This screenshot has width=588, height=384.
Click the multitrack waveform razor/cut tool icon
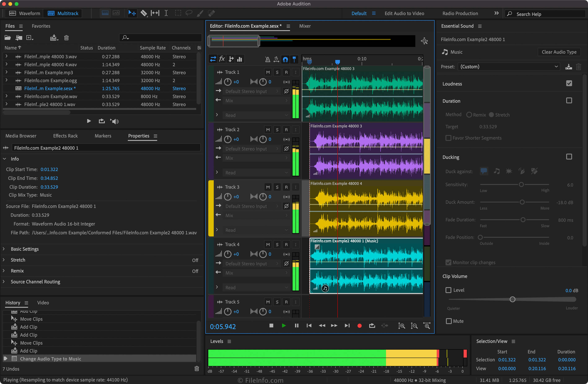tap(142, 13)
